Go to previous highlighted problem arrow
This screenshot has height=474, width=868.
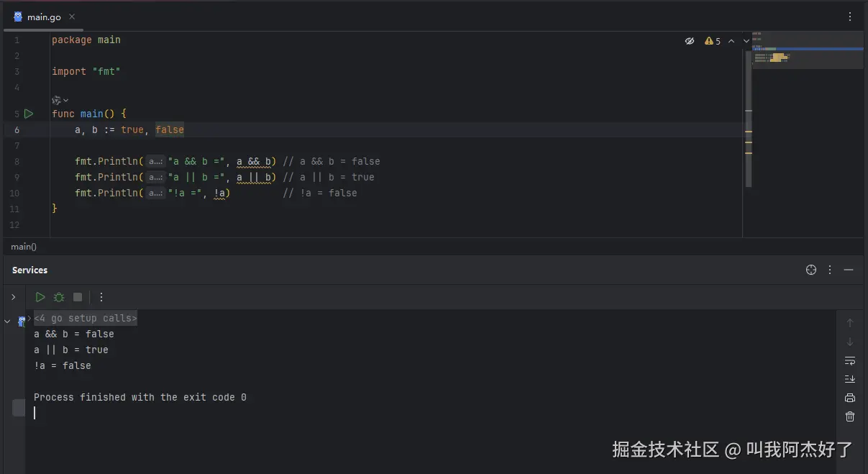pyautogui.click(x=731, y=42)
